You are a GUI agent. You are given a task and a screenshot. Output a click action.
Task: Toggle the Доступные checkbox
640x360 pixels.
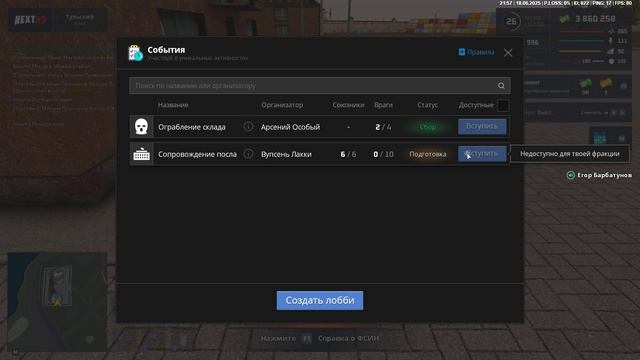click(503, 105)
